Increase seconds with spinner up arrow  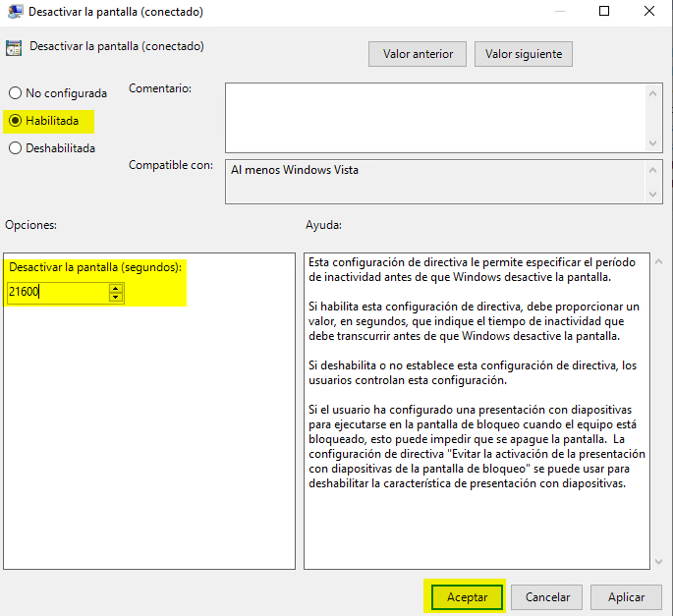click(x=116, y=288)
